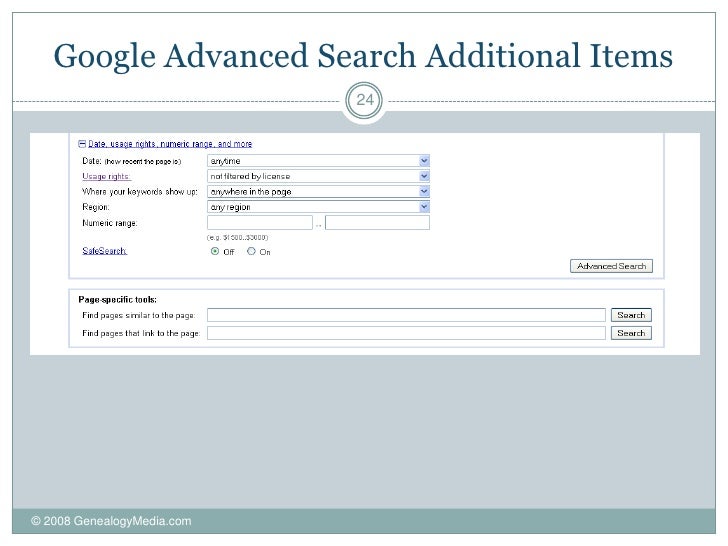The image size is (728, 546).
Task: Click Search beside the similar pages field
Action: pyautogui.click(x=631, y=315)
